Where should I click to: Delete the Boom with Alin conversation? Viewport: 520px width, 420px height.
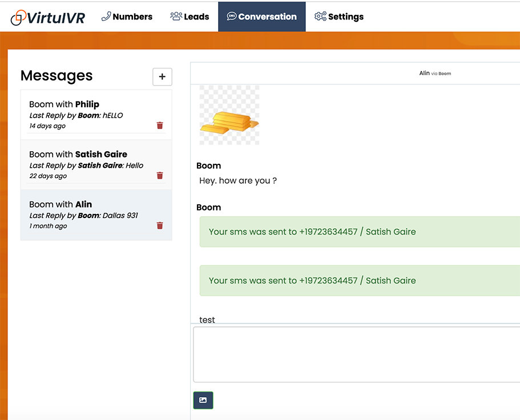(x=160, y=226)
